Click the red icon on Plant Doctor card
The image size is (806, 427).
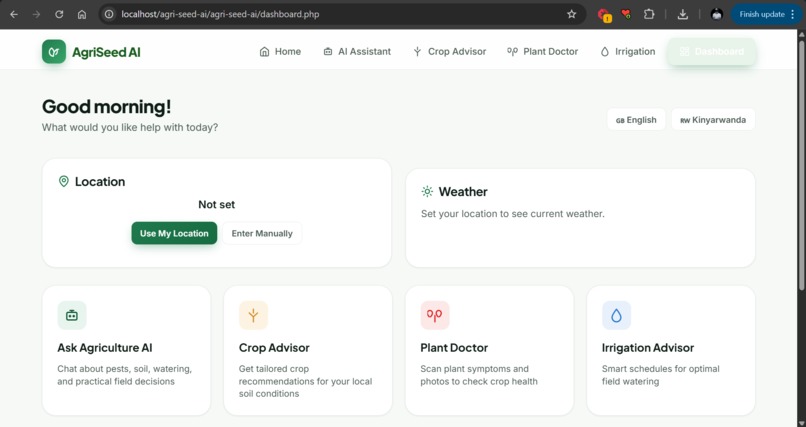(435, 315)
